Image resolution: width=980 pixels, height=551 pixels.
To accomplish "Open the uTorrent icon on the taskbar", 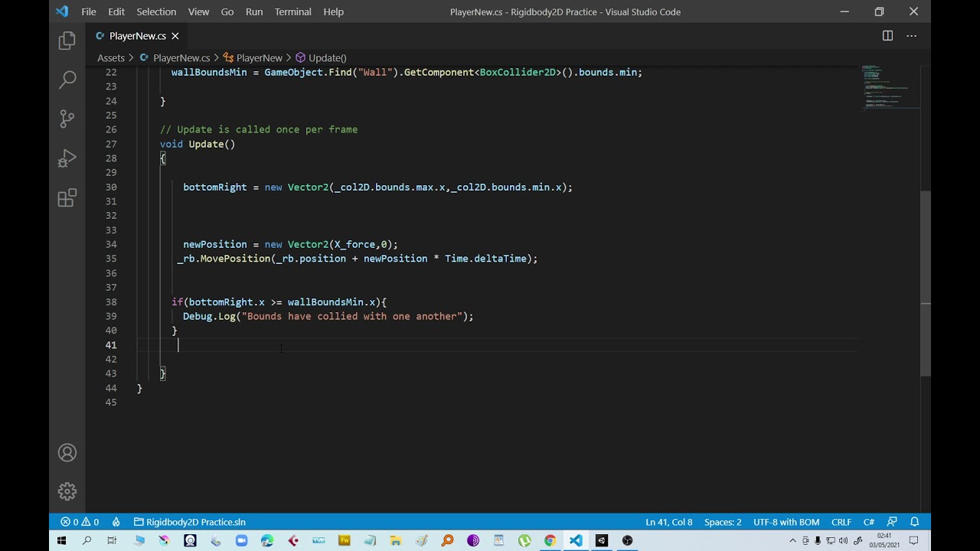I will (x=524, y=540).
